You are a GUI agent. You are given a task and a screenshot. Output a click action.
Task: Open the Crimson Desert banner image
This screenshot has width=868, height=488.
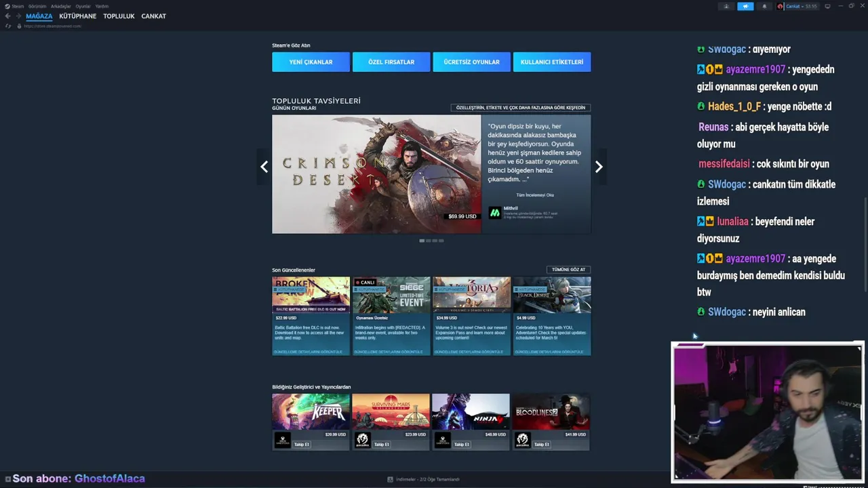pyautogui.click(x=376, y=174)
